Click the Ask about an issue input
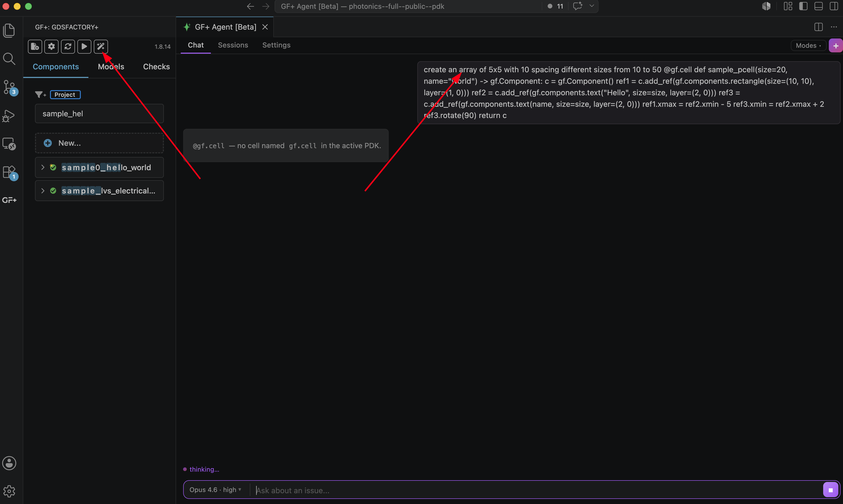Screen dimensions: 843x504 (537, 490)
